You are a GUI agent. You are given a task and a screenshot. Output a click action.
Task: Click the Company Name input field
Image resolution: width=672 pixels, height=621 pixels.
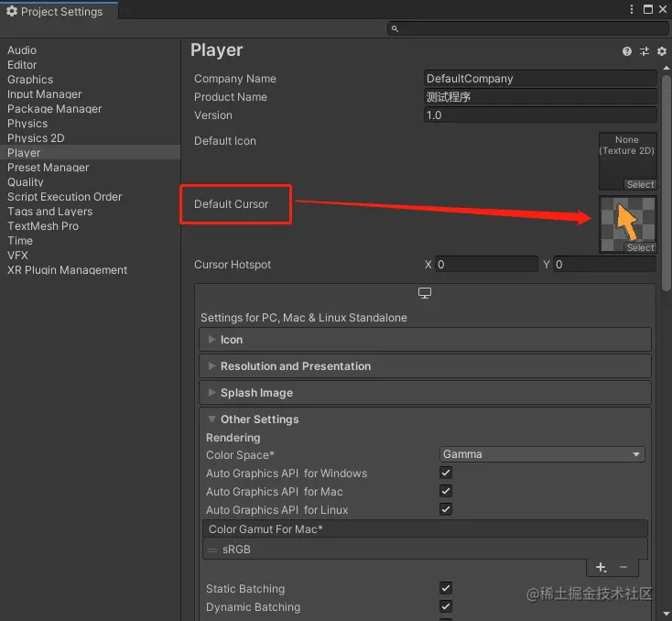pyautogui.click(x=540, y=79)
